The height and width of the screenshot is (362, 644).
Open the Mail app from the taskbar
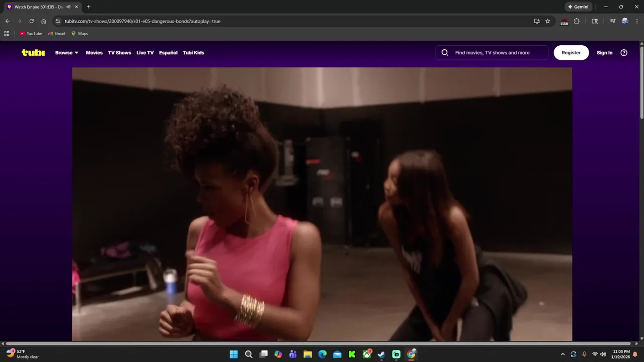[337, 354]
